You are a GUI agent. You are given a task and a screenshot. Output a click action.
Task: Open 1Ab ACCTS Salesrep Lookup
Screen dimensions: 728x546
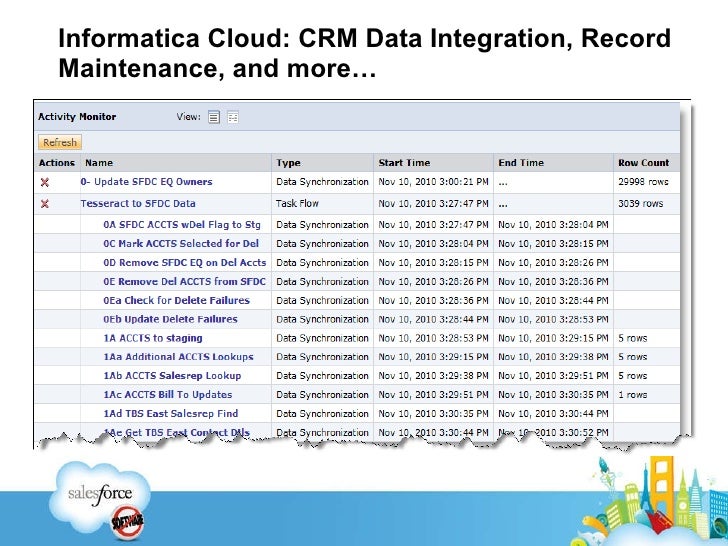click(172, 376)
